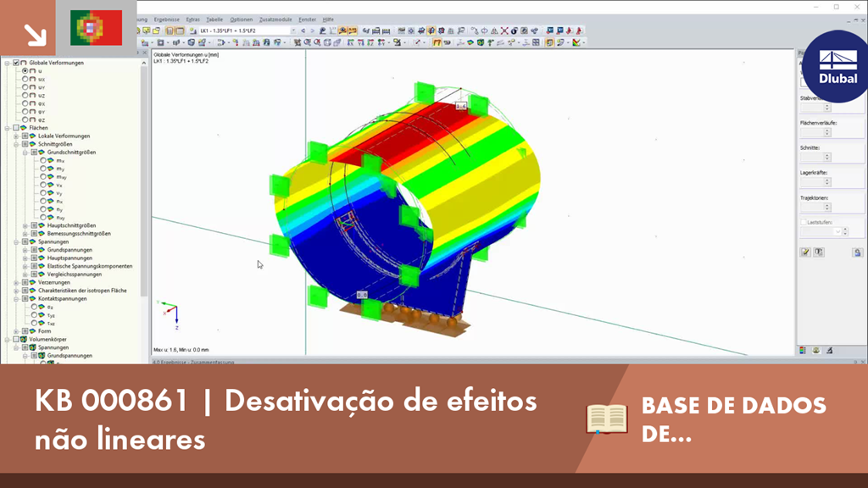
Task: Open the Ergebnisse menu
Action: click(x=167, y=19)
